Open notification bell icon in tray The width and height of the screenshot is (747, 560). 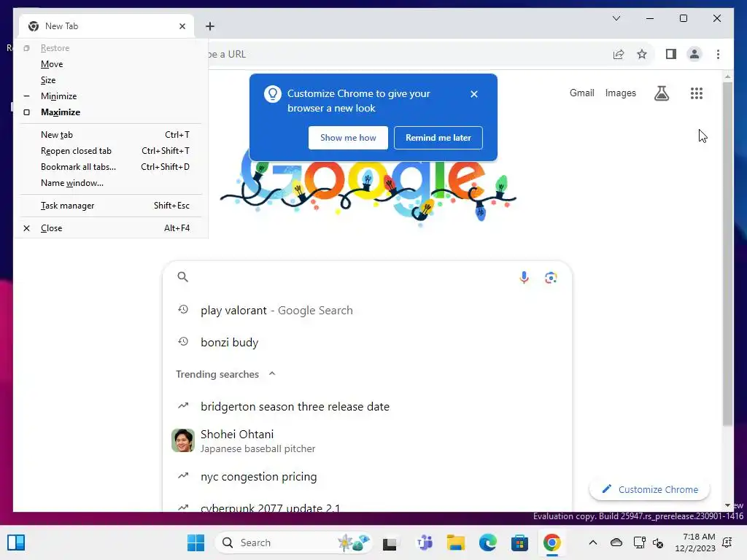point(727,542)
